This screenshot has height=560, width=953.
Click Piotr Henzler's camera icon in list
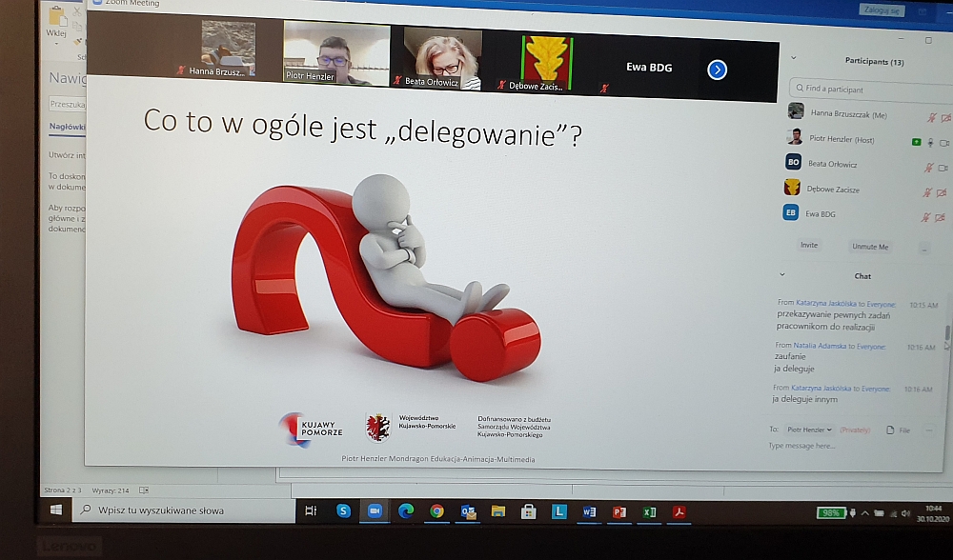pos(943,143)
